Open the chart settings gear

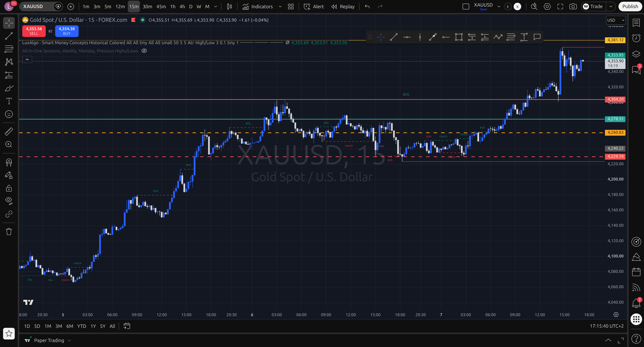(547, 7)
